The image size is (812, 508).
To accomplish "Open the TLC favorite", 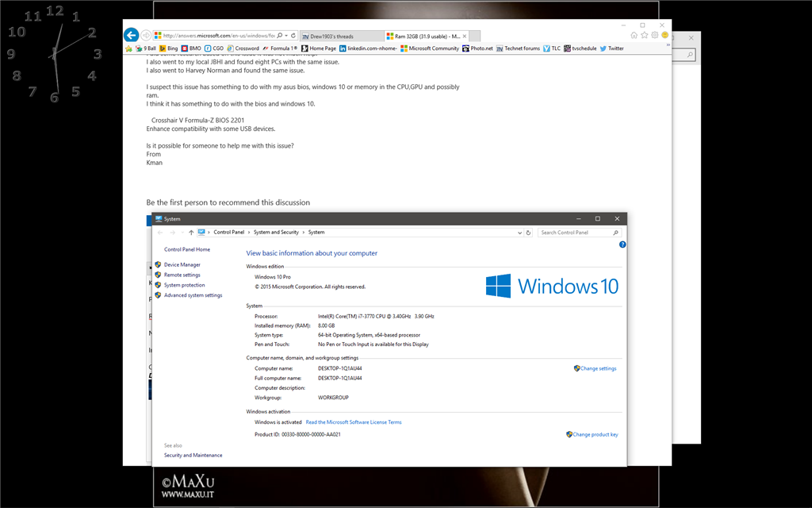I will (x=552, y=48).
